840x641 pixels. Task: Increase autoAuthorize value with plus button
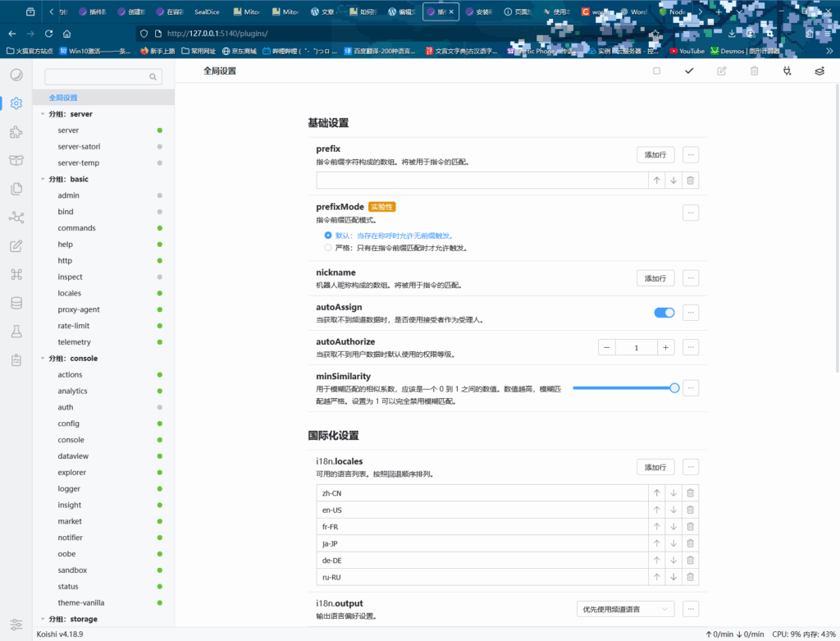click(665, 347)
